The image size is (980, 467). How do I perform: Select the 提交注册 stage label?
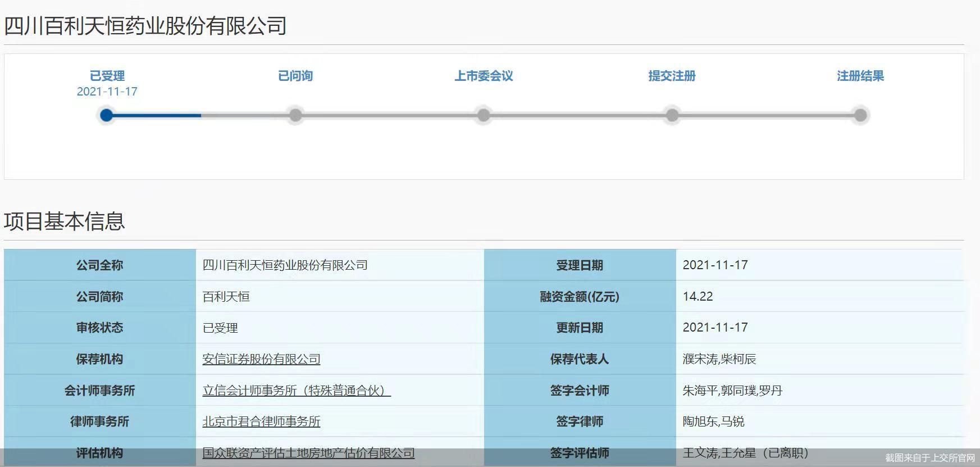[x=672, y=76]
